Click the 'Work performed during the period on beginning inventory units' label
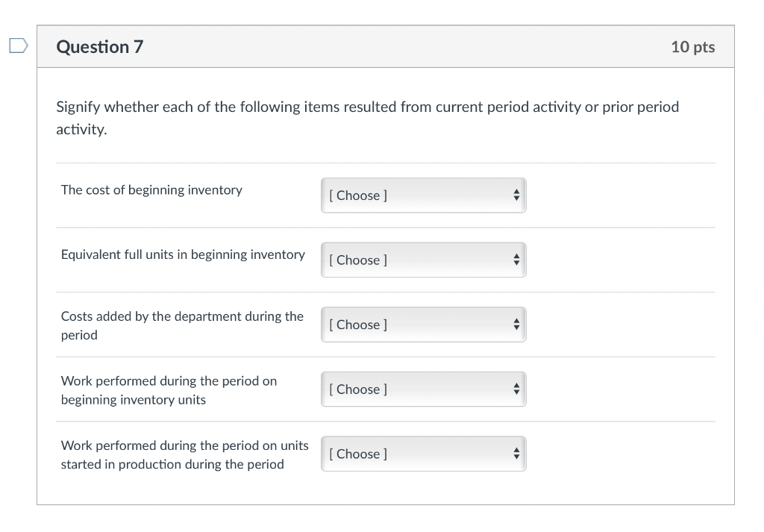Image resolution: width=764 pixels, height=532 pixels. (x=169, y=390)
